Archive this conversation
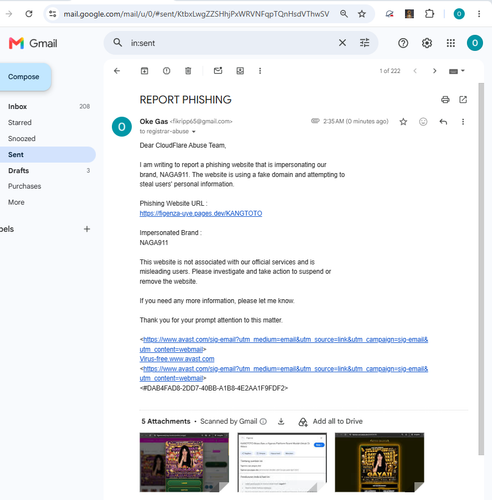 click(x=144, y=71)
